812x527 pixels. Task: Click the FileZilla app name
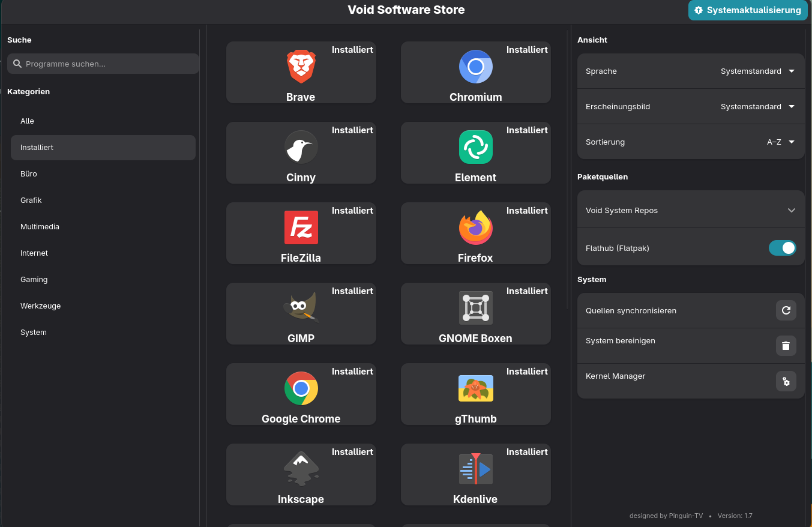click(x=301, y=258)
